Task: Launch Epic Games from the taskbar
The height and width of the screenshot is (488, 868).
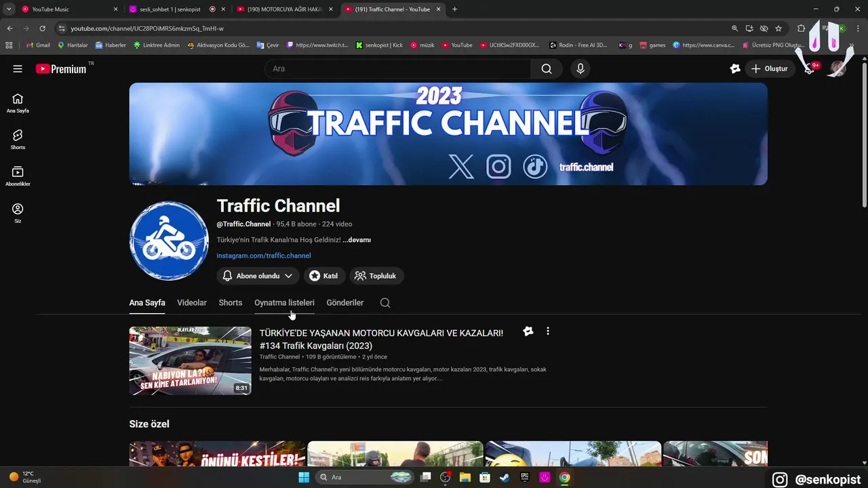Action: (524, 477)
